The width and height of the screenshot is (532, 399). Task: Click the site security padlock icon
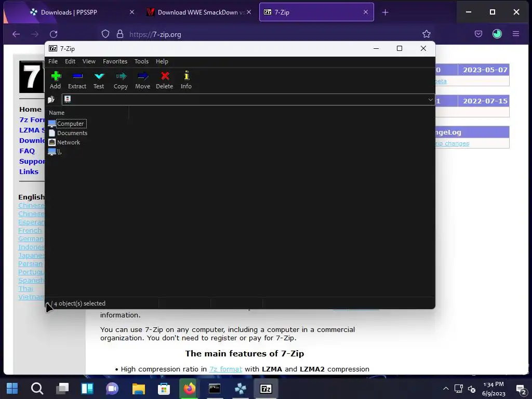120,34
